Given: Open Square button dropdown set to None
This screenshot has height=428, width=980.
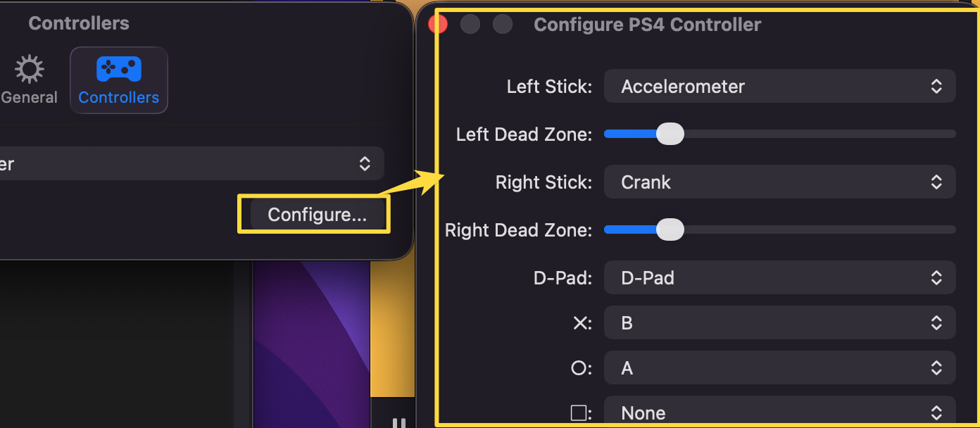Looking at the screenshot, I should tap(779, 413).
